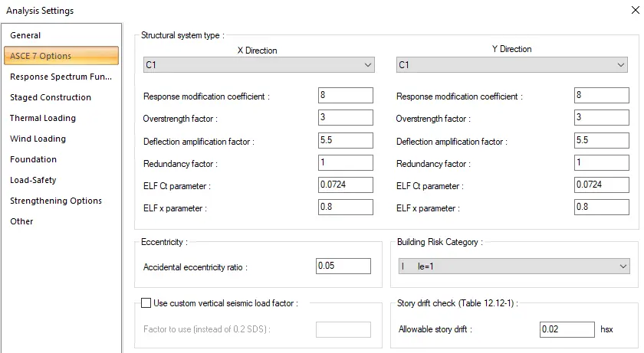Enable custom vertical seismic load factor
Viewport: 644px width, 353px height.
click(x=146, y=303)
